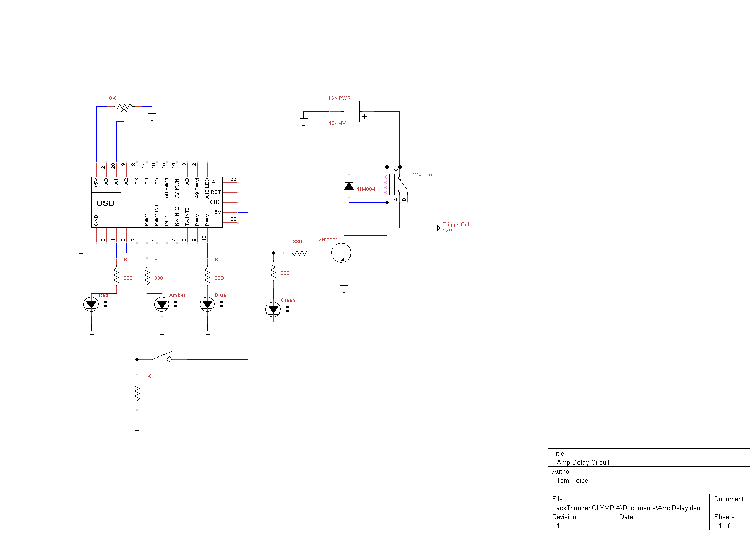Select the 2N2222 transistor symbol

[342, 253]
